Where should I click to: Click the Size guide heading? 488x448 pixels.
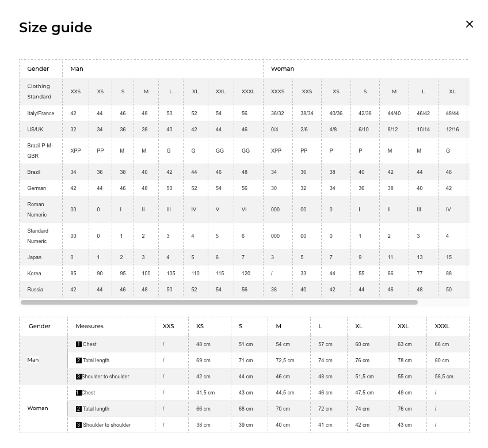click(55, 28)
